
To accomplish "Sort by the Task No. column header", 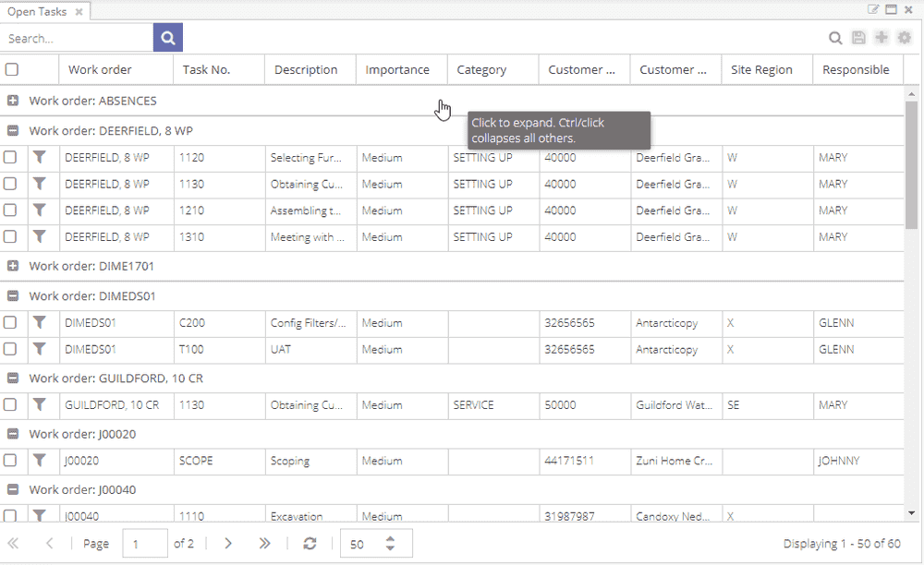I will point(219,69).
